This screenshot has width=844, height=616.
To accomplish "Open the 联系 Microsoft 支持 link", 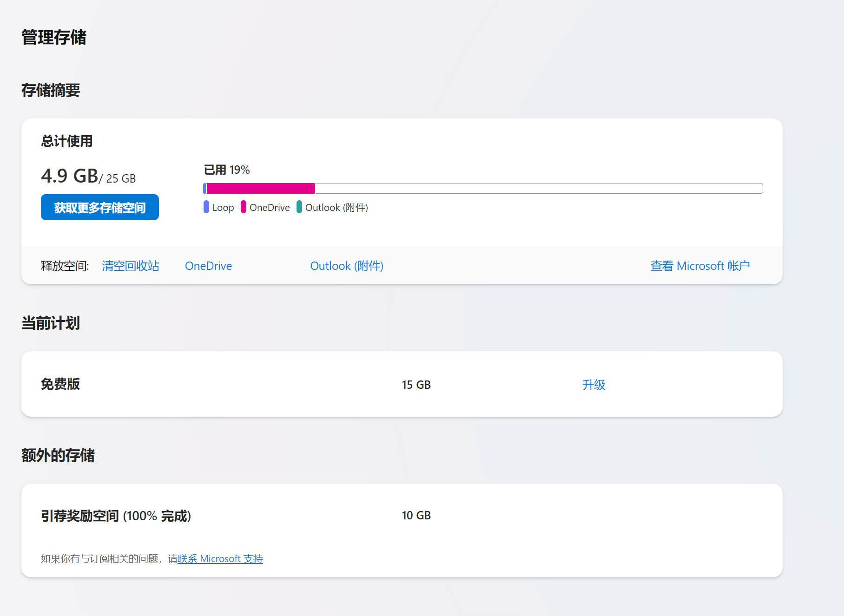I will coord(220,558).
